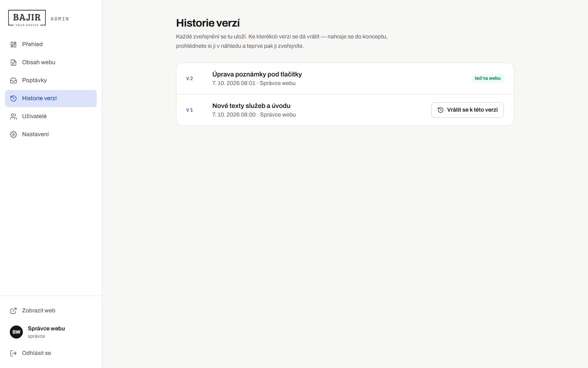588x368 pixels.
Task: Click the BAJIR logo
Action: tap(27, 18)
